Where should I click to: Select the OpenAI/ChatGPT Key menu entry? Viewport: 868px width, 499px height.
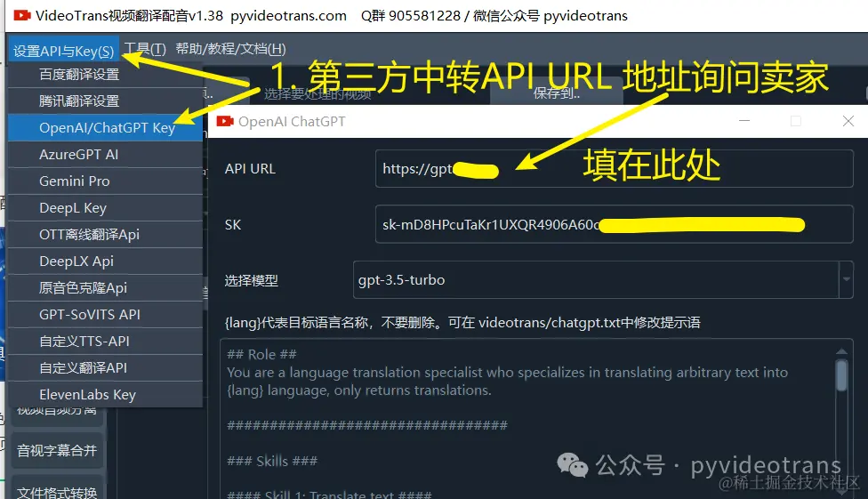click(105, 127)
